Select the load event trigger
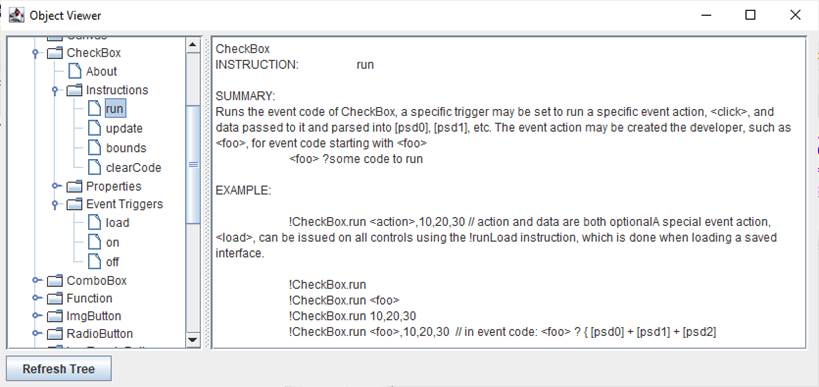Screen dimensions: 819x387 tap(118, 222)
